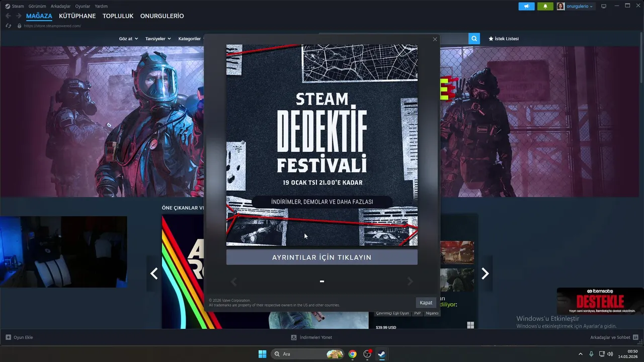Open Google Chrome from taskbar

pyautogui.click(x=352, y=354)
